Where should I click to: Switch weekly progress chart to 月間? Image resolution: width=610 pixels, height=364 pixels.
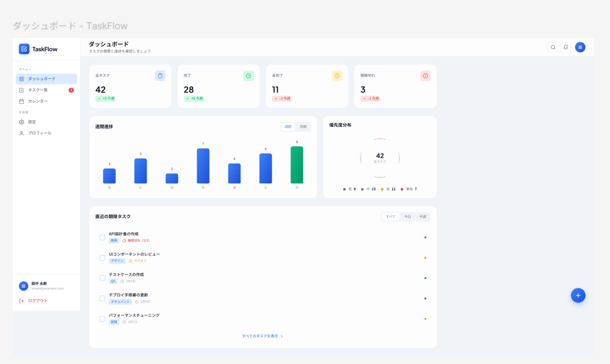coord(303,127)
